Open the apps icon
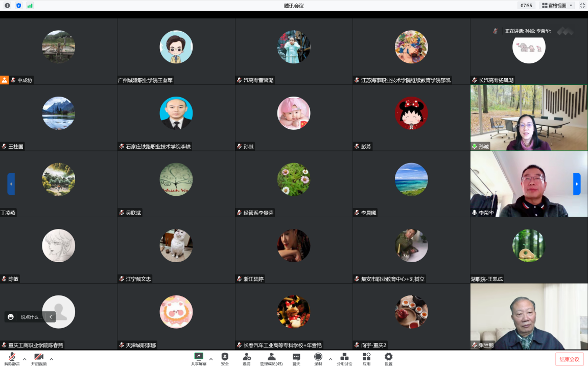This screenshot has height=368, width=588. click(366, 359)
